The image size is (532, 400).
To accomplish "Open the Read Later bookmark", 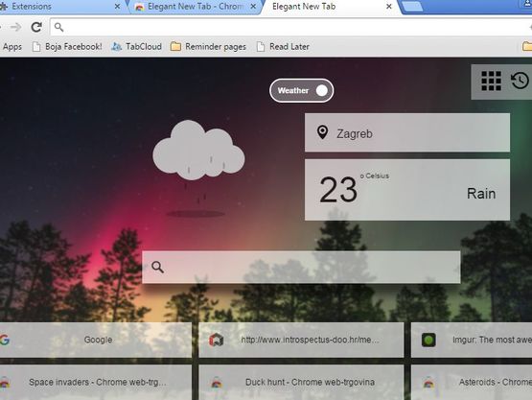I will pyautogui.click(x=283, y=47).
